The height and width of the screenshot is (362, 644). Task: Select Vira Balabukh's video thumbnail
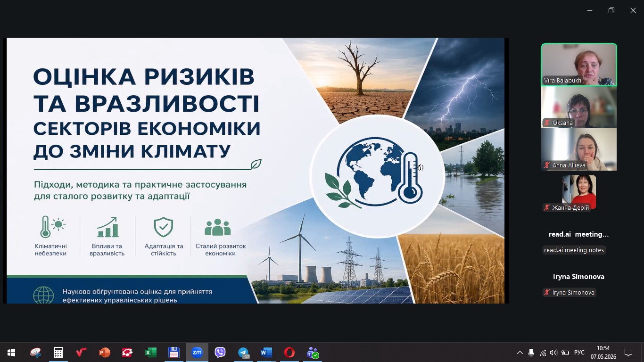pos(579,65)
